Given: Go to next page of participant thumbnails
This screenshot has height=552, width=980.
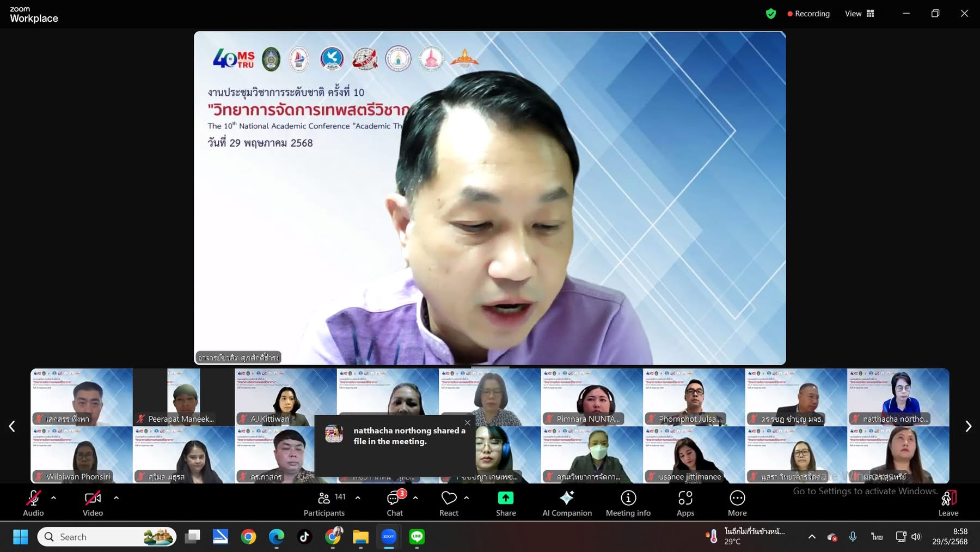Looking at the screenshot, I should coord(968,426).
